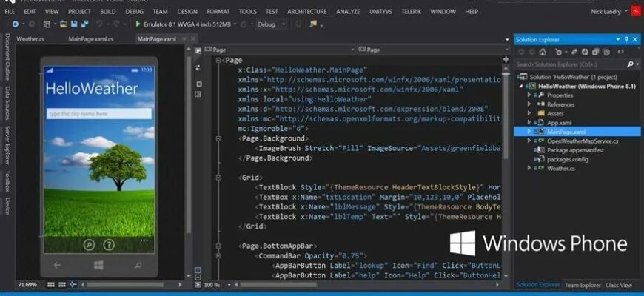The height and width of the screenshot is (296, 644).
Task: Collapse the Page.BottomAppBar XAML region
Action: (x=218, y=246)
